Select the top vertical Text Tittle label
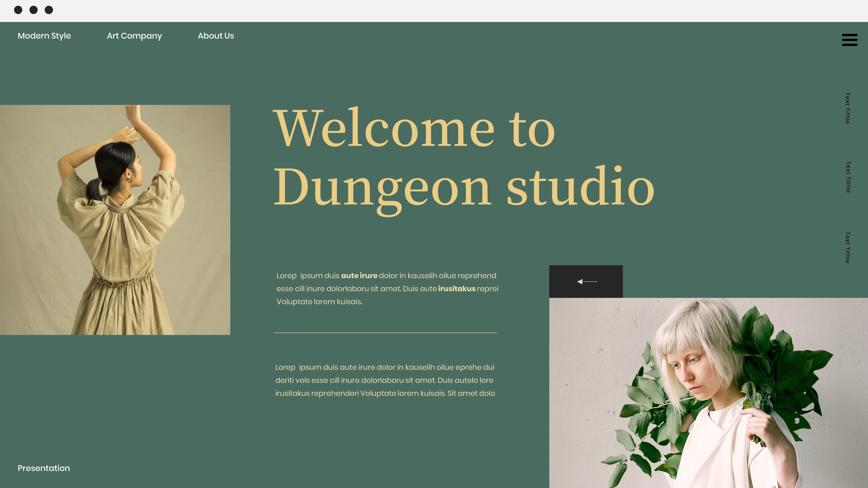The height and width of the screenshot is (488, 868). (x=847, y=108)
